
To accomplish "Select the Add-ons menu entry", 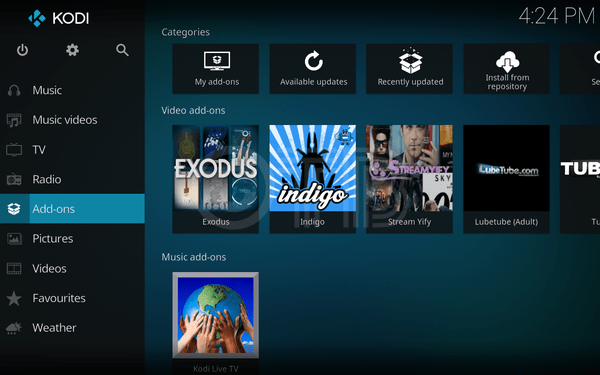I will point(72,209).
